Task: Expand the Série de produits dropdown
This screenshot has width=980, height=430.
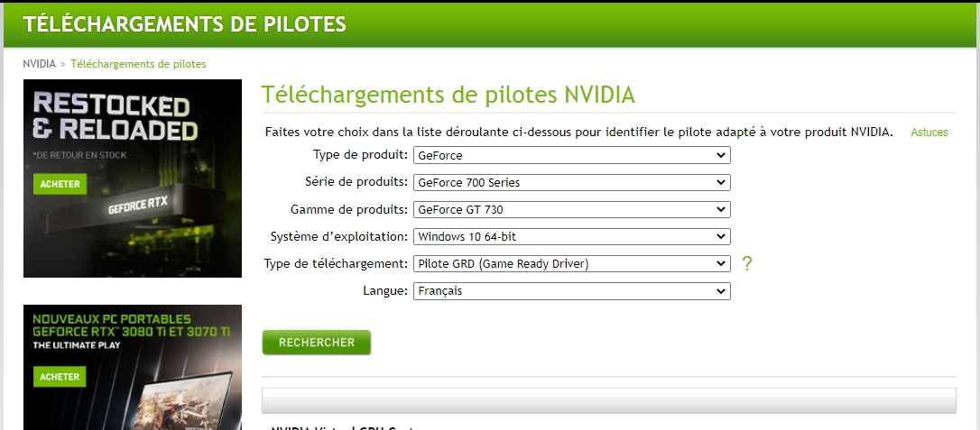Action: click(571, 182)
